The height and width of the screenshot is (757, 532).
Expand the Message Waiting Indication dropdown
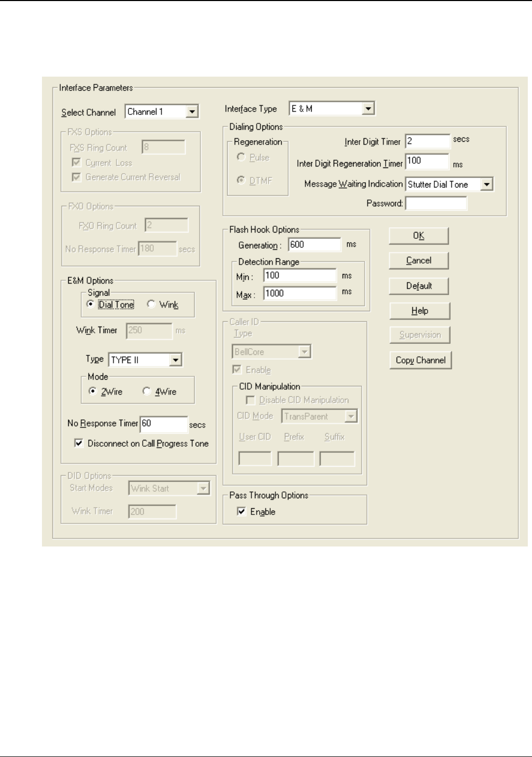point(450,184)
